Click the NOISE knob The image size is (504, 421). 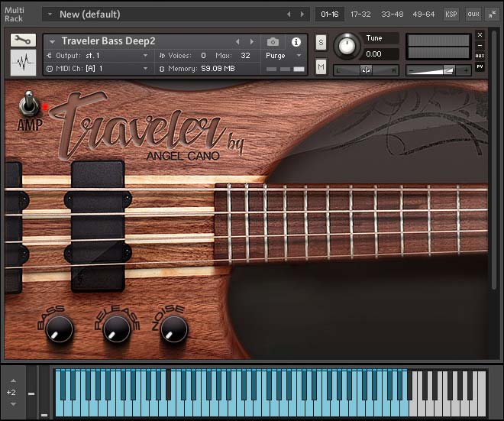pos(173,329)
